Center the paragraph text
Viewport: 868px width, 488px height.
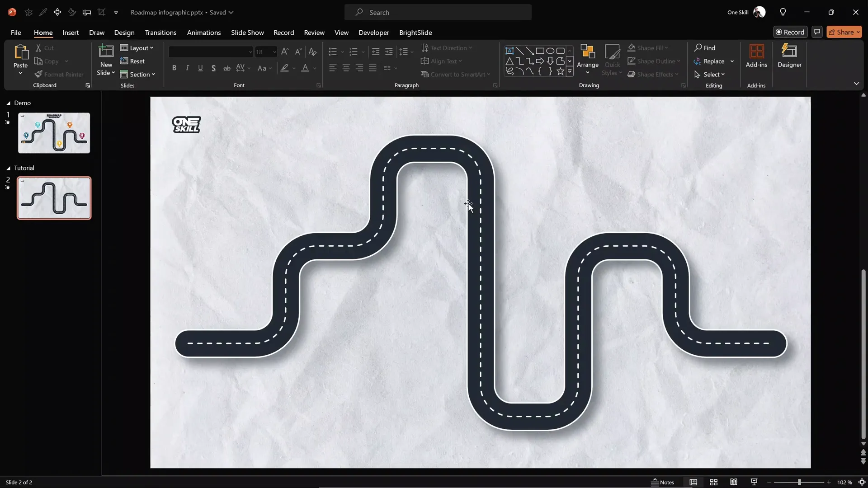[x=346, y=68]
